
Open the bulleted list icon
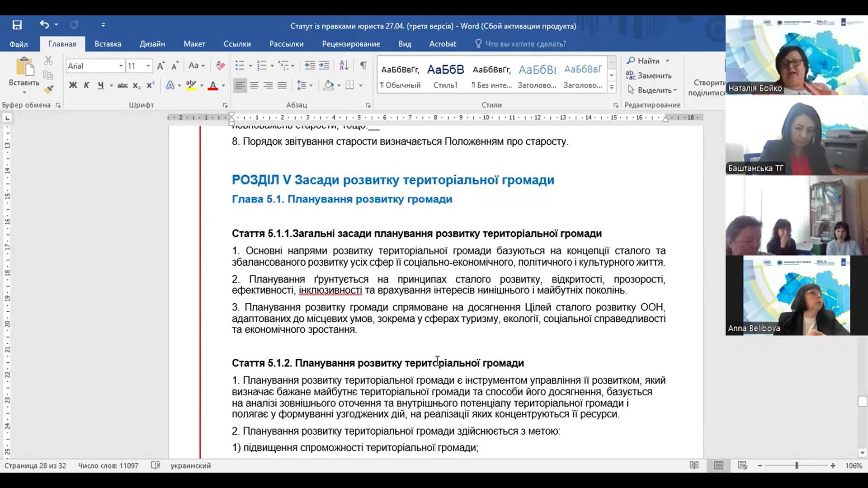[240, 66]
